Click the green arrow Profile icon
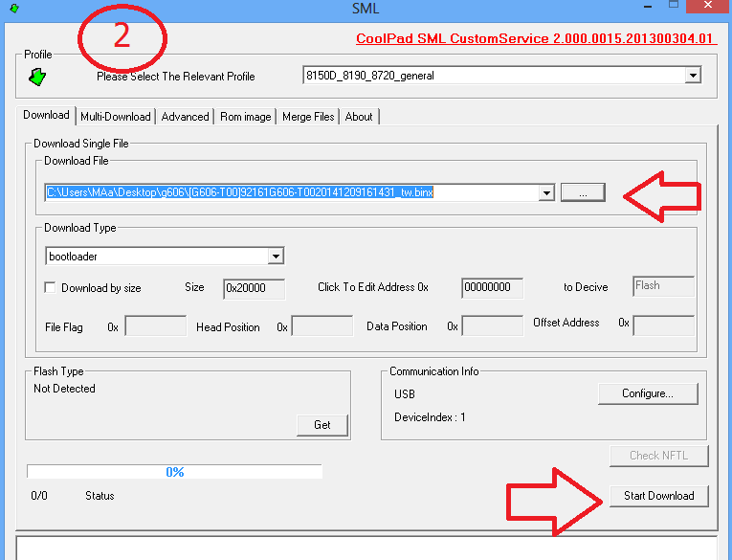The height and width of the screenshot is (560, 732). point(37,77)
